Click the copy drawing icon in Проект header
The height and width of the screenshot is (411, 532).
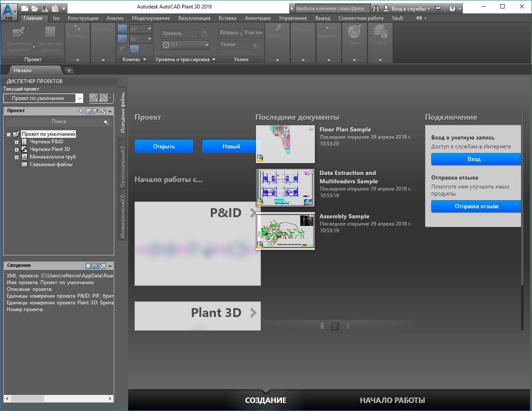pos(96,111)
